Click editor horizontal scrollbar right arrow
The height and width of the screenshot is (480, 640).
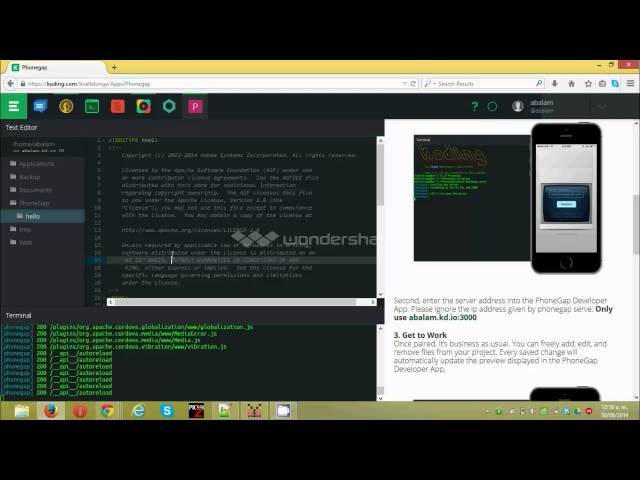coord(373,302)
